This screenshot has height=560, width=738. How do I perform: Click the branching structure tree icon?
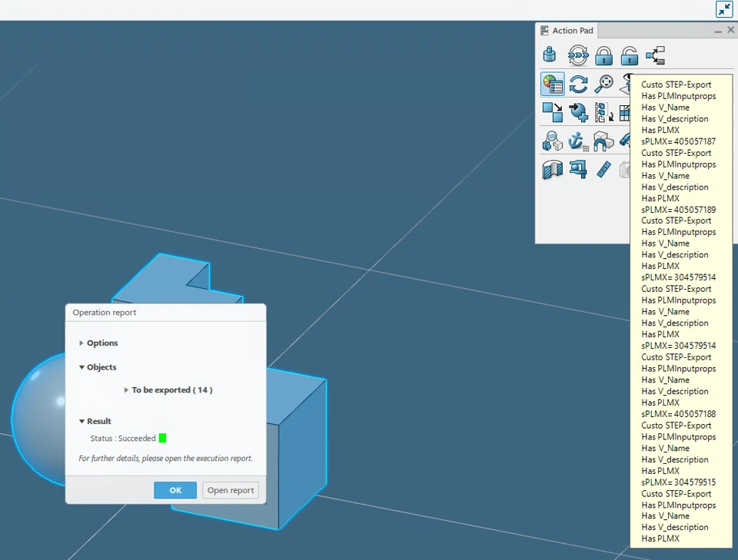coord(655,55)
